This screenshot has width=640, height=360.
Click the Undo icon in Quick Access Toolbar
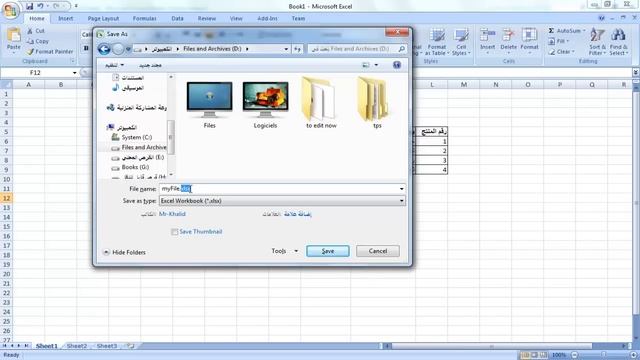(x=40, y=6)
